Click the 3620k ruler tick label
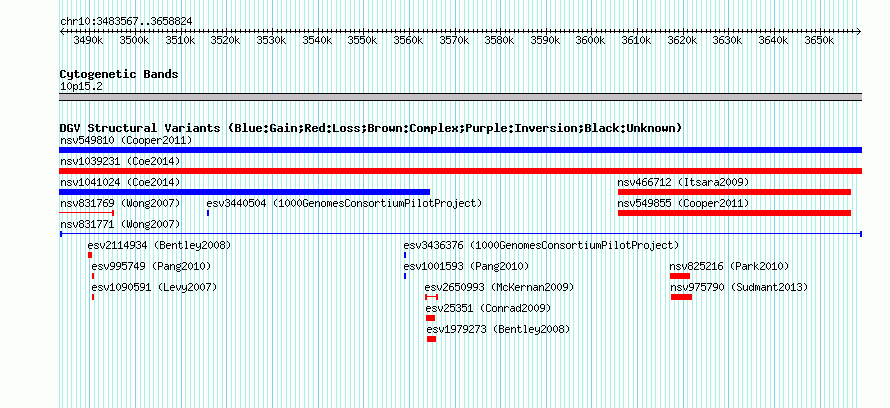This screenshot has width=890, height=408. (682, 41)
